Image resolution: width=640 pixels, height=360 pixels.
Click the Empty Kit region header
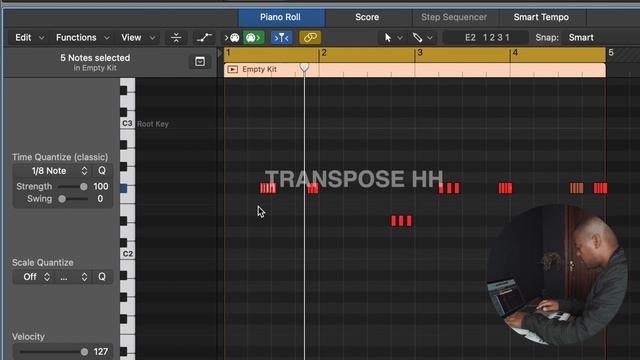point(415,69)
